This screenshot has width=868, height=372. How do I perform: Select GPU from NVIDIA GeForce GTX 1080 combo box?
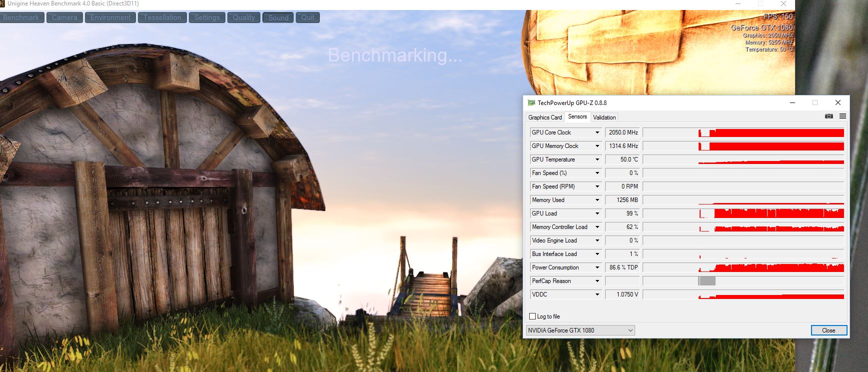[x=581, y=330]
